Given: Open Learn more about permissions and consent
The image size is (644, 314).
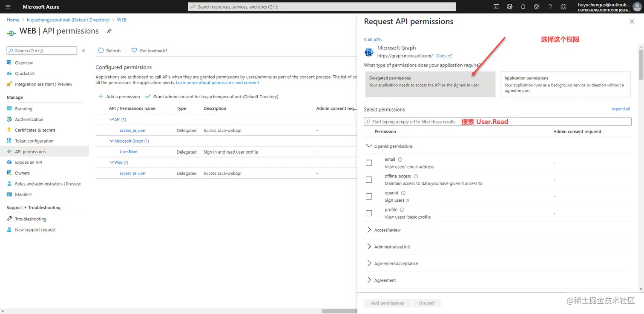Looking at the screenshot, I should [x=218, y=83].
